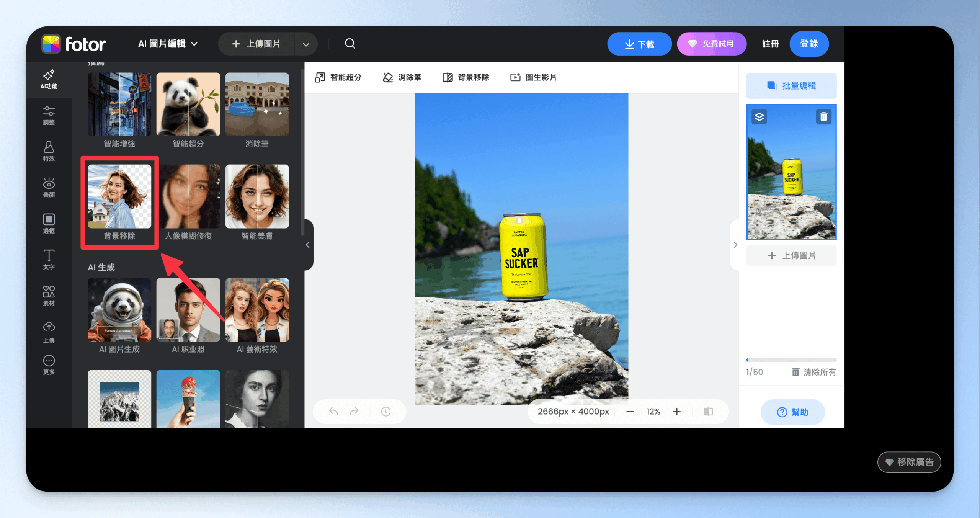Click the blue 下載 download button
This screenshot has width=980, height=518.
pyautogui.click(x=639, y=44)
